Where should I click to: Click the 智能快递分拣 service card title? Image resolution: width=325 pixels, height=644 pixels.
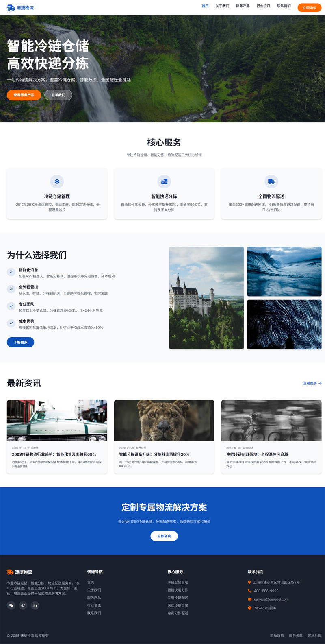click(164, 196)
